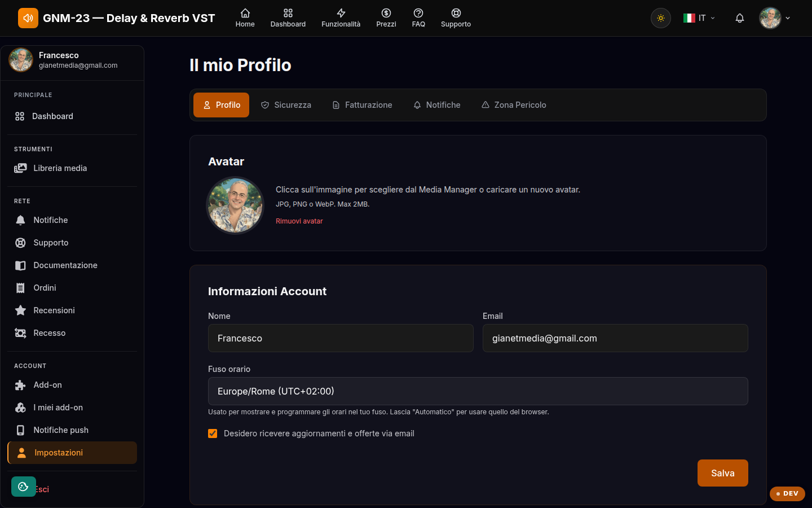Switch to the Sicurezza tab

coord(286,105)
